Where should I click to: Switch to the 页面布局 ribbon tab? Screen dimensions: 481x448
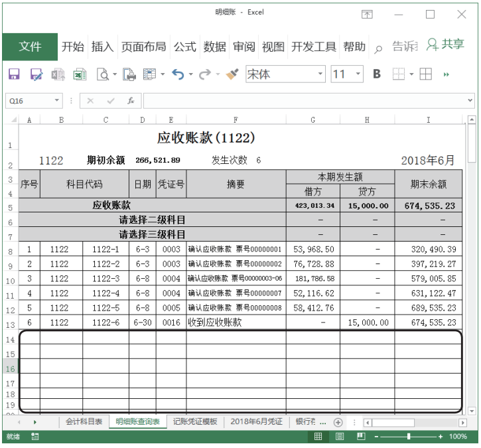tap(143, 47)
